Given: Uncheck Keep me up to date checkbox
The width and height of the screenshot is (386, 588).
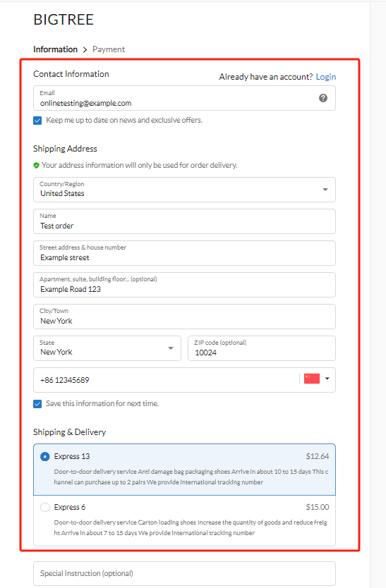Looking at the screenshot, I should coord(37,121).
